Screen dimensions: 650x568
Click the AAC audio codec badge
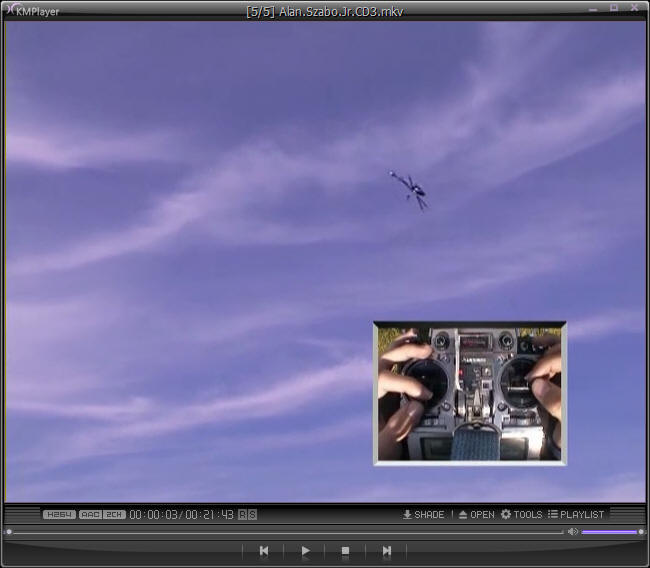click(90, 514)
